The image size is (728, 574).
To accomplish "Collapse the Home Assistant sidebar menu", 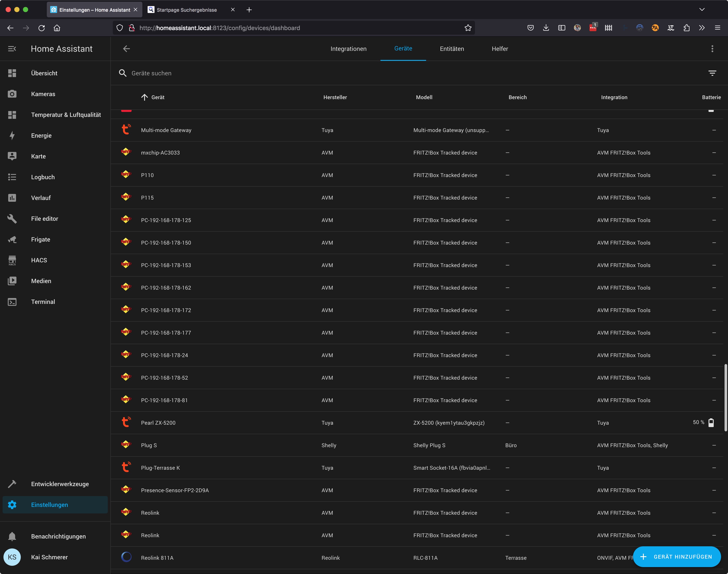I will tap(12, 49).
